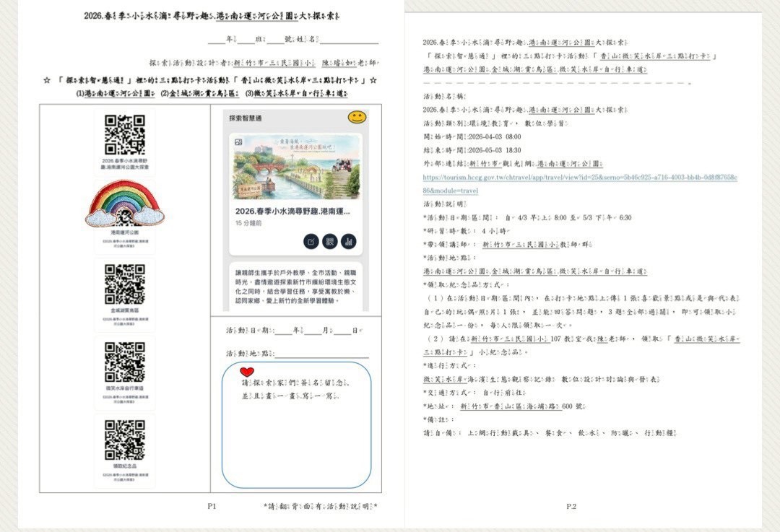Screen dimensions: 780x532
Task: Click the edit pencil icon on activity card
Action: (x=311, y=241)
